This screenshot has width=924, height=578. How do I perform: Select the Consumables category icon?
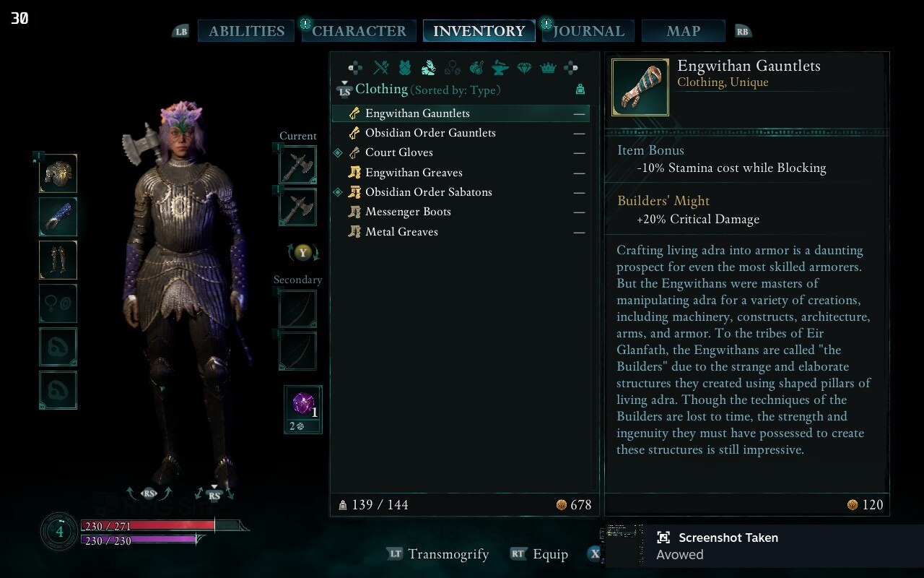(x=476, y=68)
